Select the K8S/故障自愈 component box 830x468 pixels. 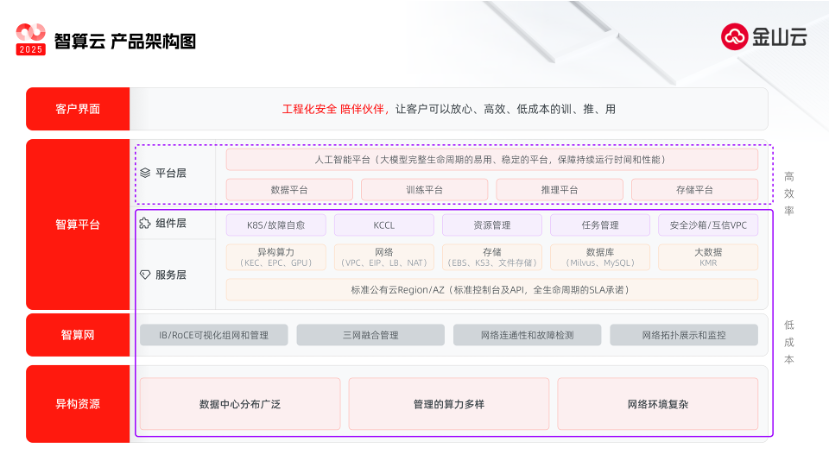pos(276,225)
